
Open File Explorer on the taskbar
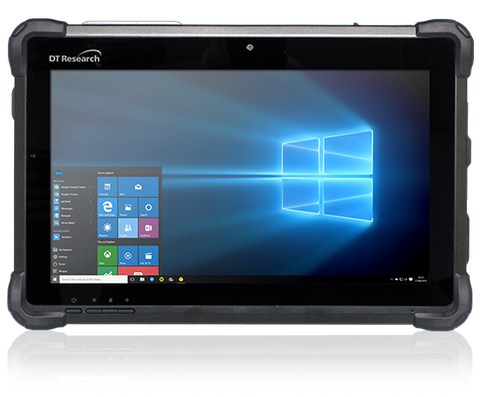point(142,279)
